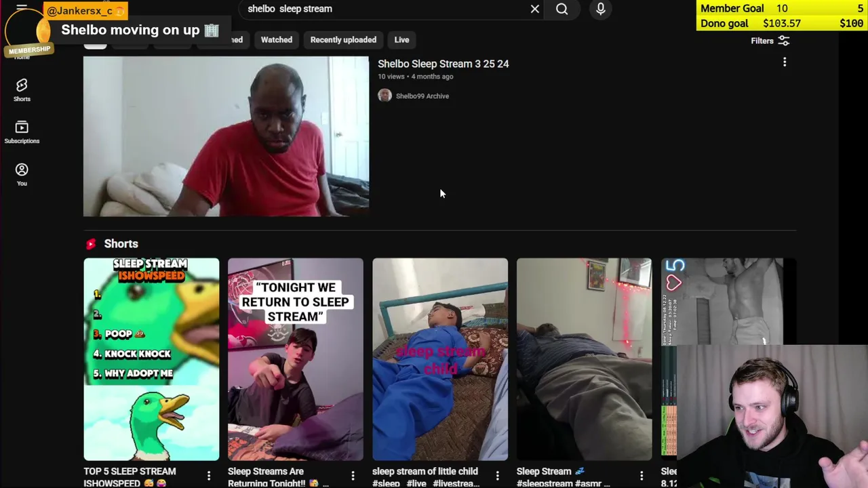
Task: Open the Shelbo Sleep Stream 3 25 24 title link
Action: (443, 64)
